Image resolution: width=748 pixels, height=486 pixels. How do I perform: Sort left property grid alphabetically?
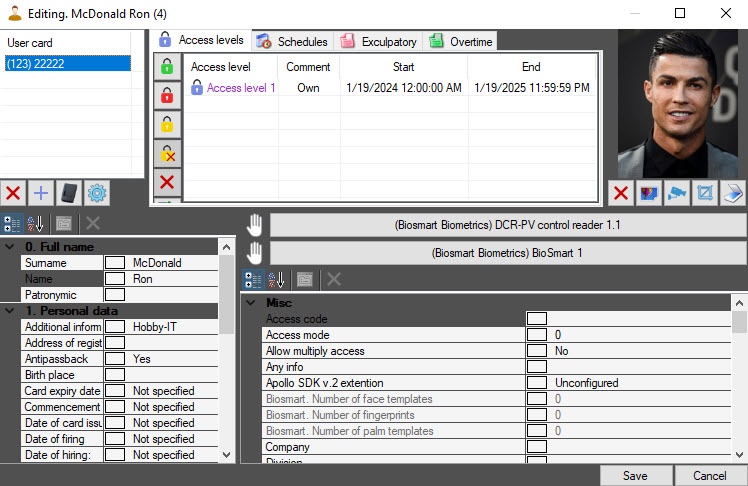pos(36,223)
